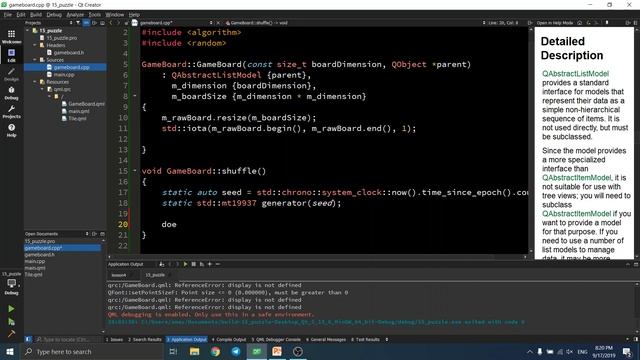This screenshot has height=360, width=640.
Task: Open the Projects mode
Action: point(11,111)
